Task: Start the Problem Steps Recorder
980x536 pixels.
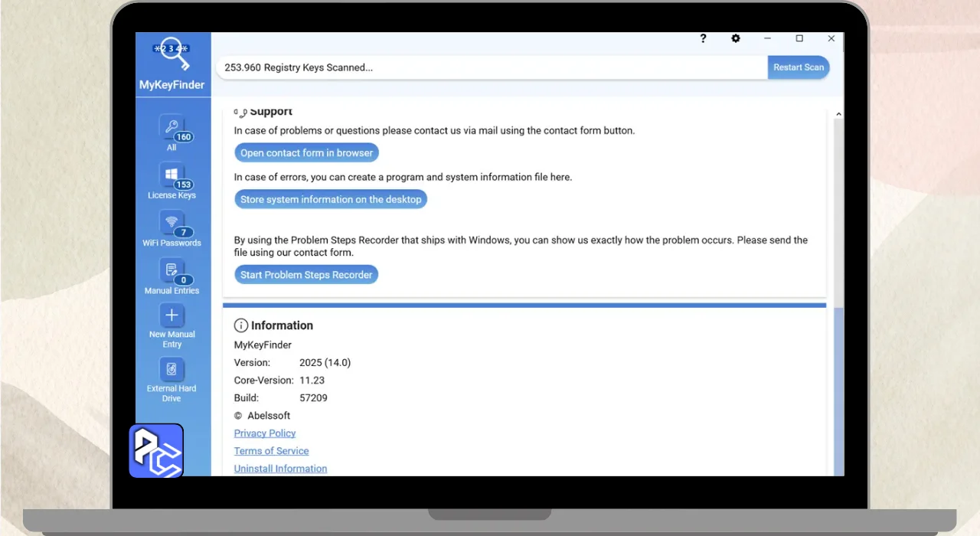Action: (x=306, y=275)
